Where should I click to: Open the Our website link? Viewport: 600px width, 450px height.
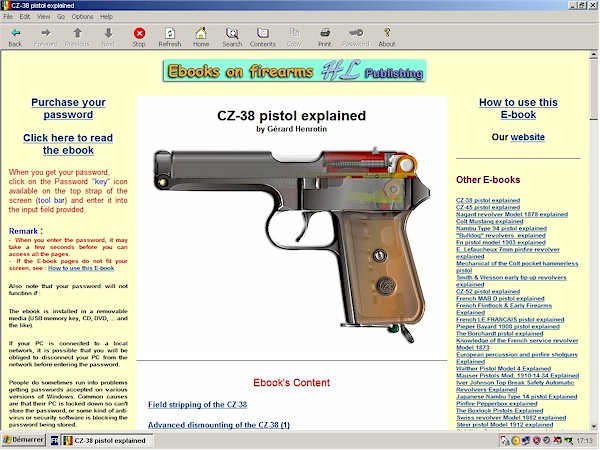[527, 137]
